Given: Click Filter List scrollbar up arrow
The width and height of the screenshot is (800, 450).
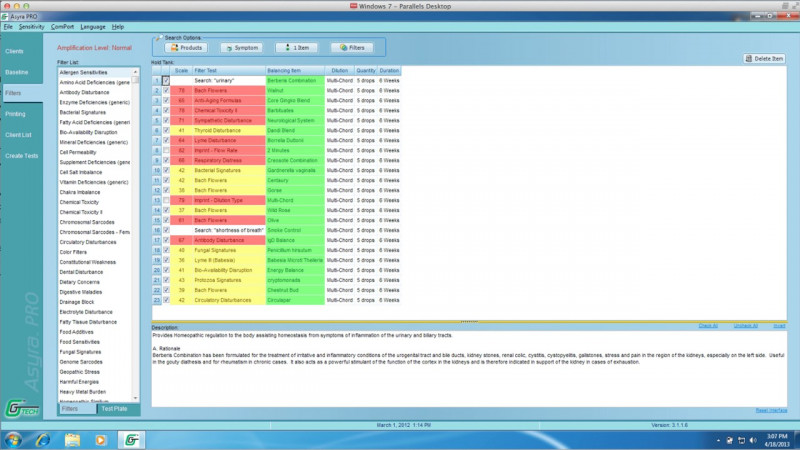Looking at the screenshot, I should click(136, 72).
